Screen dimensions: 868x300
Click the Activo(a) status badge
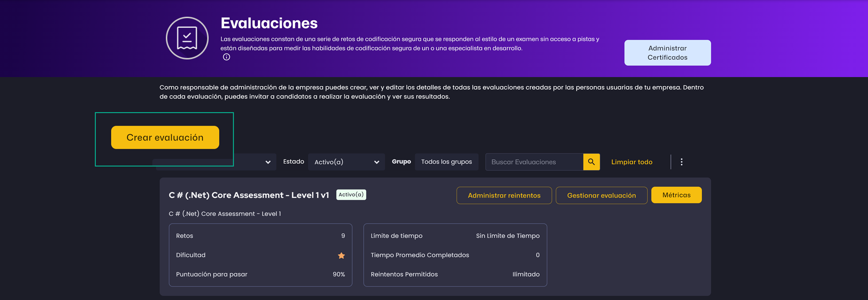pyautogui.click(x=351, y=195)
